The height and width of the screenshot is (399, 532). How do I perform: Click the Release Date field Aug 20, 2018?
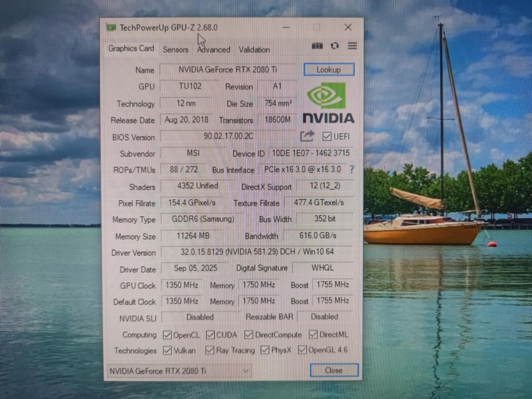click(x=186, y=120)
